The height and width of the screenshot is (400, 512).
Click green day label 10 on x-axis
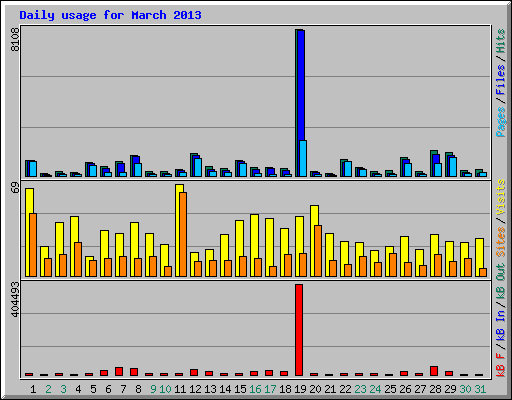click(x=165, y=389)
